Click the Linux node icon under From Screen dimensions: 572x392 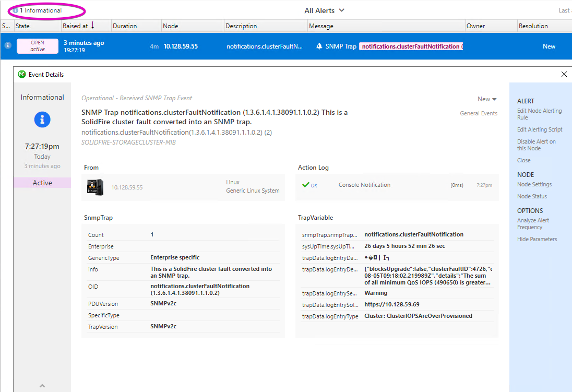tap(95, 187)
